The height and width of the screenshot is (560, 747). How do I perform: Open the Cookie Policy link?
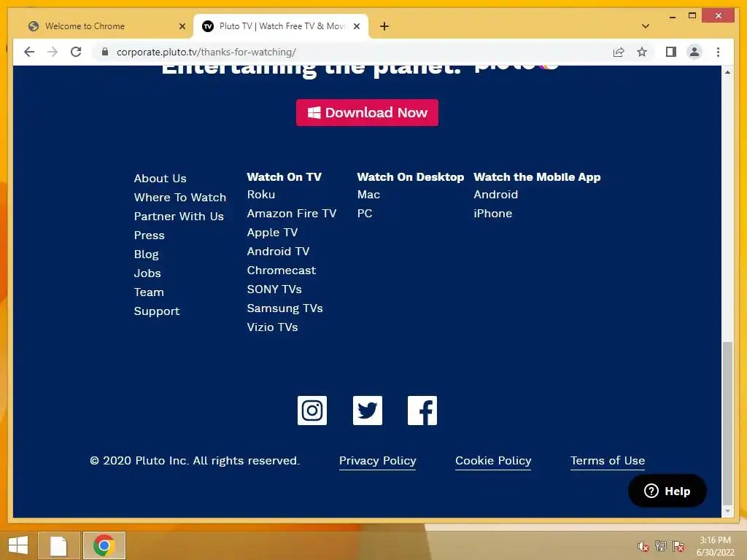[x=493, y=461]
